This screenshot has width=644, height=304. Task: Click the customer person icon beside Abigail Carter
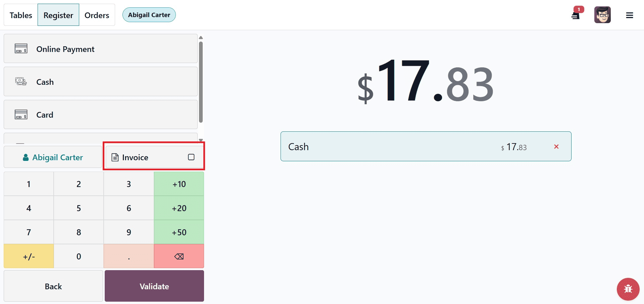(26, 157)
